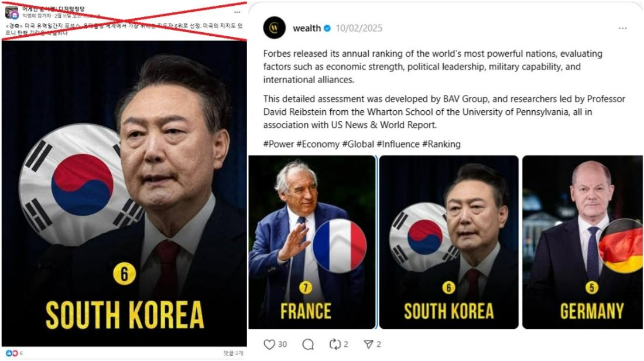Open the Facebook poster's profile picture
This screenshot has height=361, width=644.
(12, 12)
